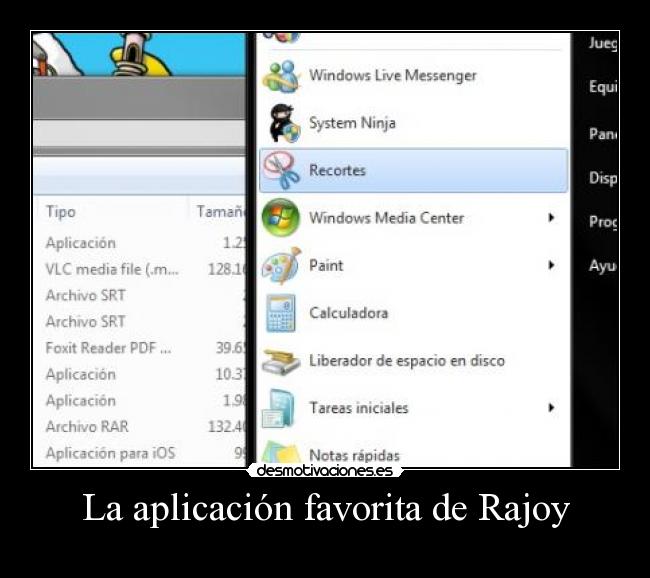Select the highlighted Recortes entry
650x578 pixels.
coord(413,170)
